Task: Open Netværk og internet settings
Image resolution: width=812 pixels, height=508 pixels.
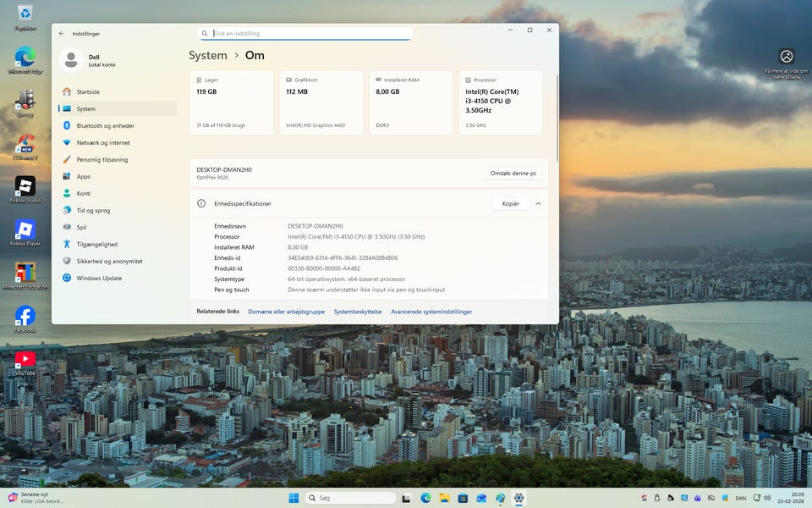Action: pyautogui.click(x=103, y=143)
